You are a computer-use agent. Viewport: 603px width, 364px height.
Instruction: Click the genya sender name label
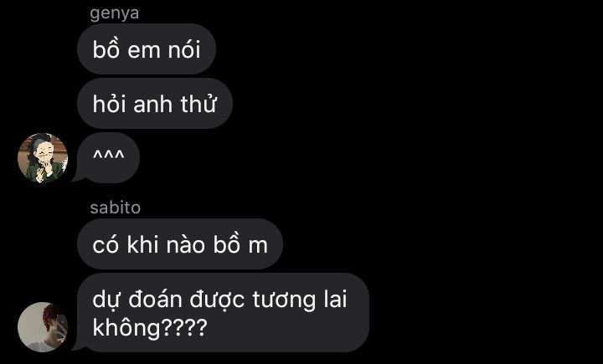coord(114,13)
